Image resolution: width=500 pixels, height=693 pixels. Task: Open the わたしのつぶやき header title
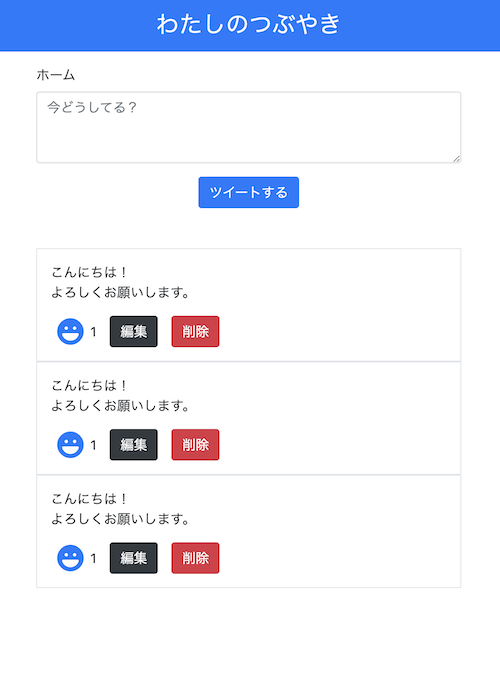248,24
